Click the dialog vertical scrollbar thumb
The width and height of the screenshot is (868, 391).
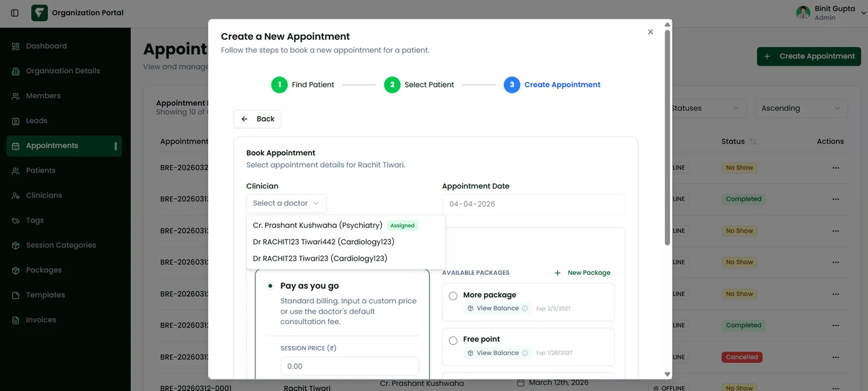tap(667, 137)
